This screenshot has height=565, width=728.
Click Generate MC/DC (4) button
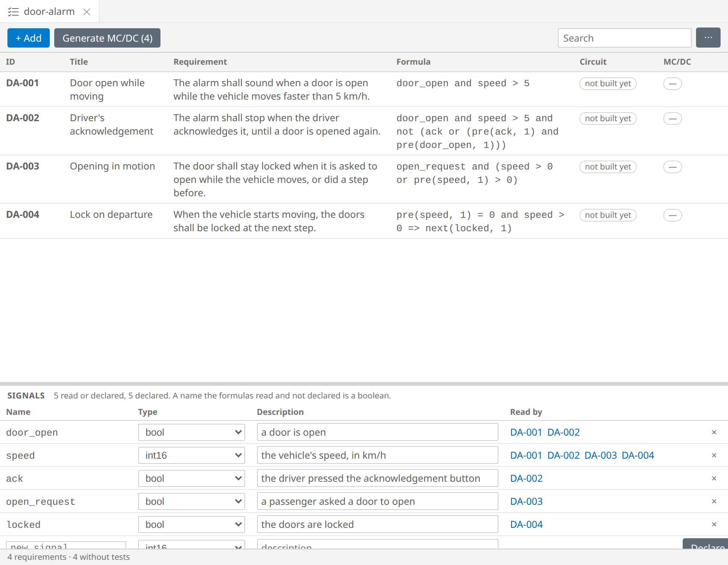(107, 38)
